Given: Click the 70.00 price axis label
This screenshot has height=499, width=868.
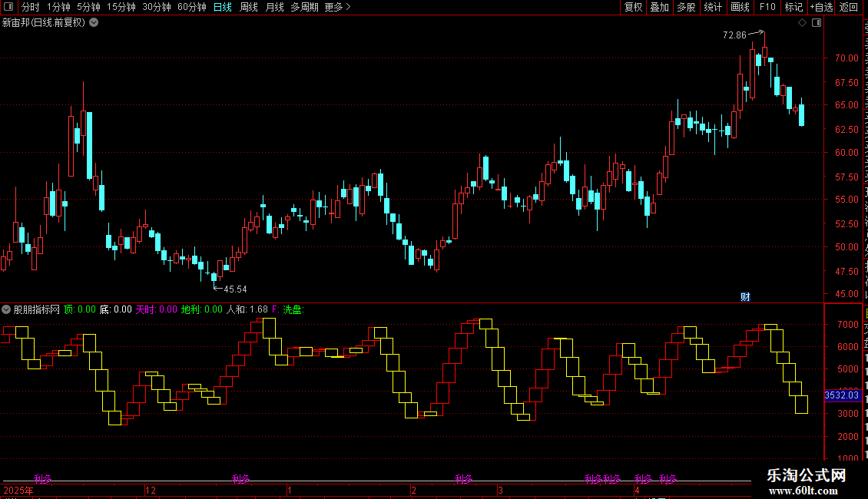Looking at the screenshot, I should pos(846,58).
